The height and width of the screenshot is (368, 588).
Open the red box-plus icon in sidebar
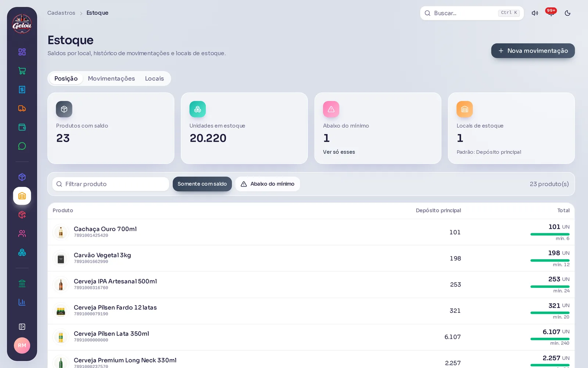pos(22,215)
